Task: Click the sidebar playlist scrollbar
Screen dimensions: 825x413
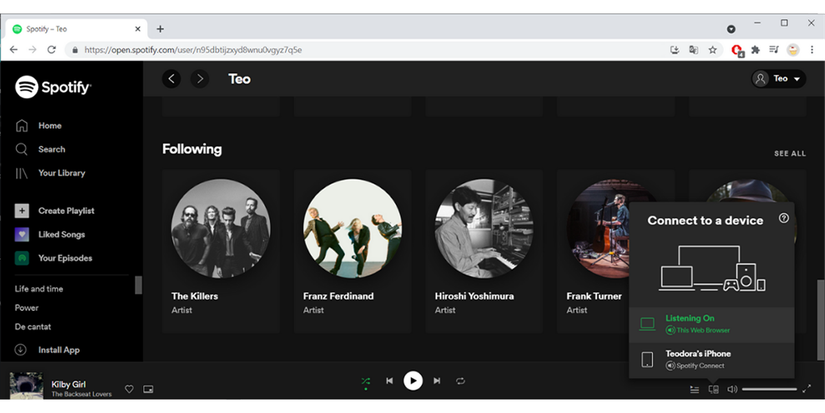Action: (x=138, y=285)
